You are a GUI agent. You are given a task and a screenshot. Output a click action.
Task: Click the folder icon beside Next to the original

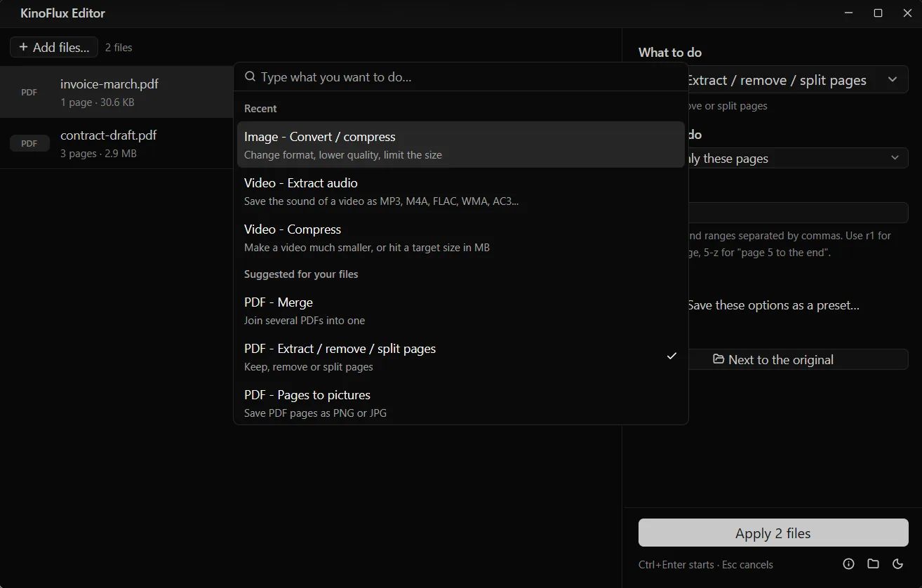(719, 359)
